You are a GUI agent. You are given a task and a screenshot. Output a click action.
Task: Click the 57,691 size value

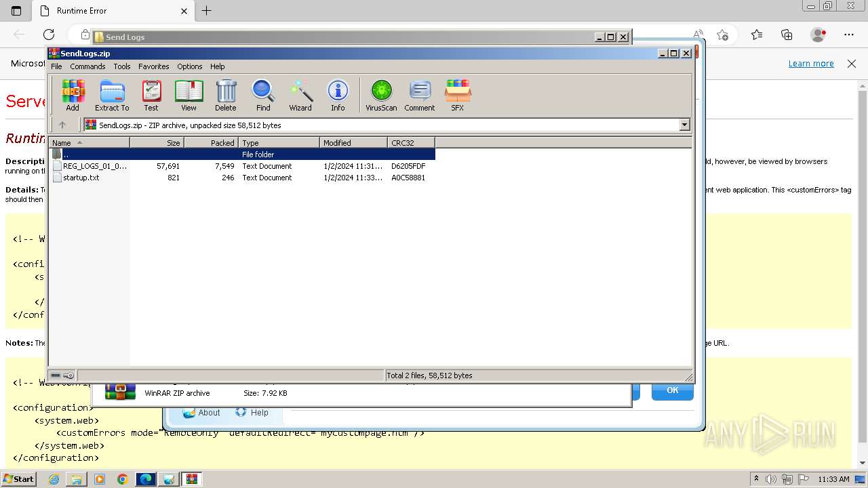[167, 166]
